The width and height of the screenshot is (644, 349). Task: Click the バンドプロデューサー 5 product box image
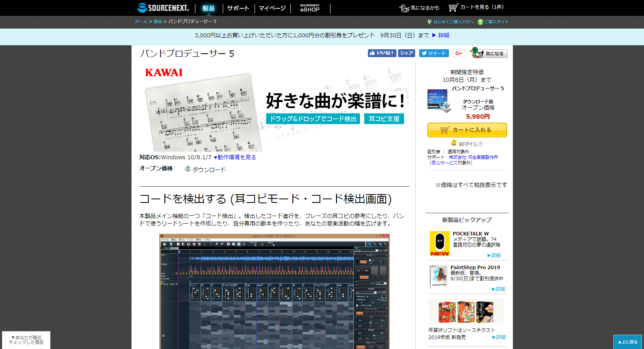click(438, 100)
